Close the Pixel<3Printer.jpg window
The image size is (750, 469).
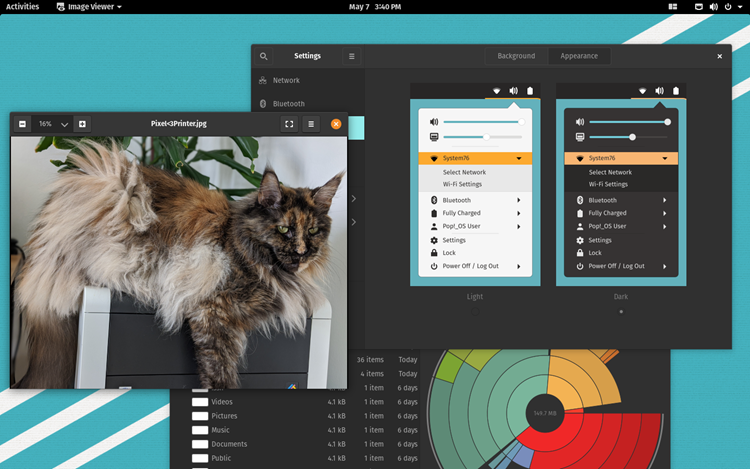(x=336, y=124)
